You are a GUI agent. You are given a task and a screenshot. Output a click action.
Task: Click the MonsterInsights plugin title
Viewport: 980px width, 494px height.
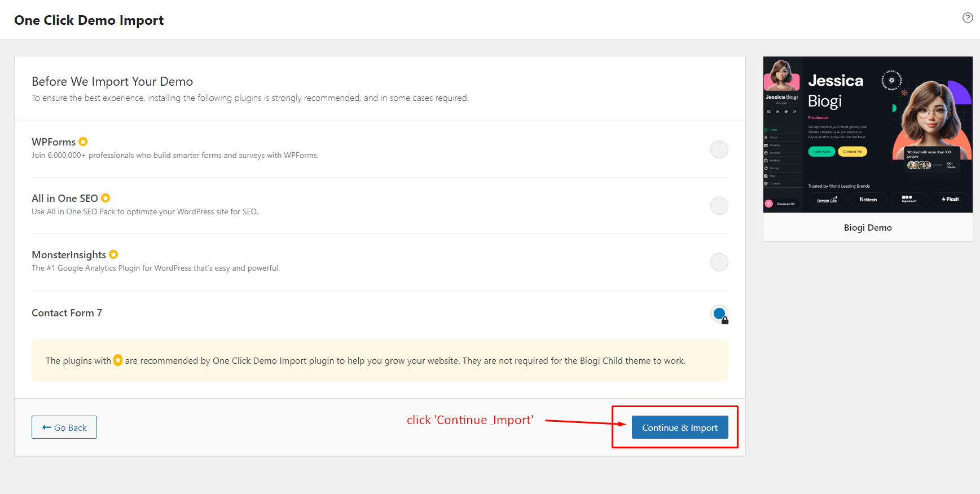[x=69, y=255]
